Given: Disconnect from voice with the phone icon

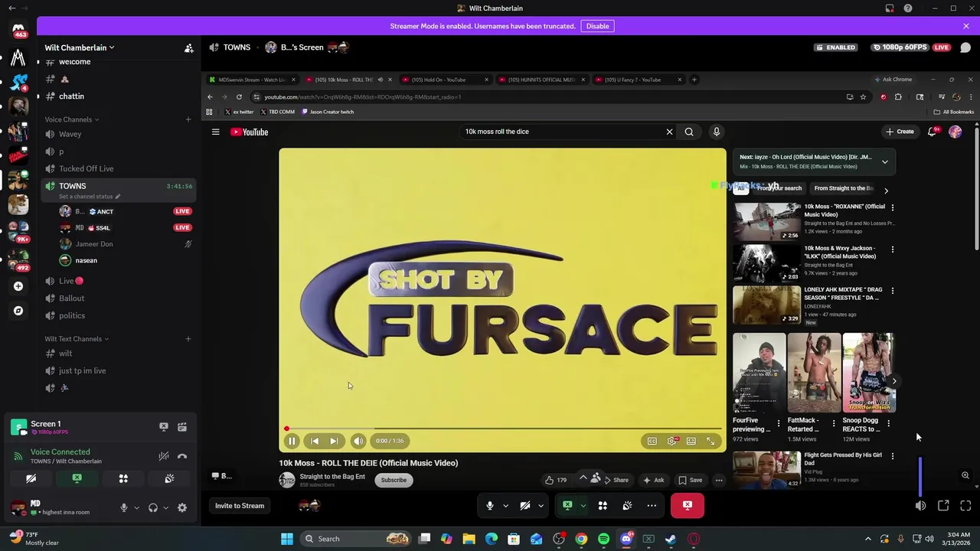Looking at the screenshot, I should [x=182, y=456].
